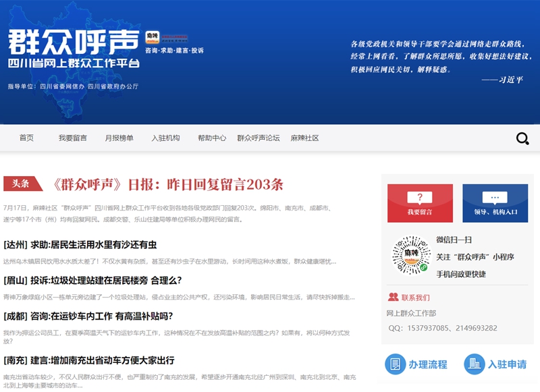
Task: Open the [成都] 咨询 high-temperature subsidy post
Action: tap(88, 316)
